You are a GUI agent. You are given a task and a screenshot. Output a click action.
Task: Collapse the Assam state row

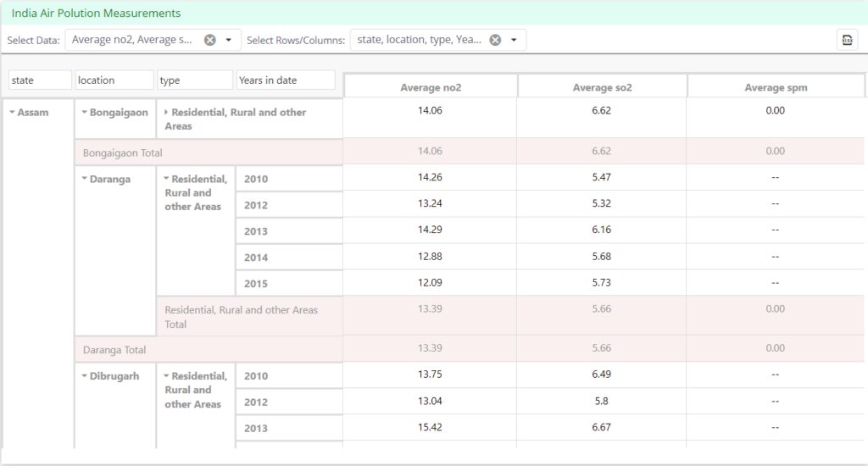click(x=12, y=113)
